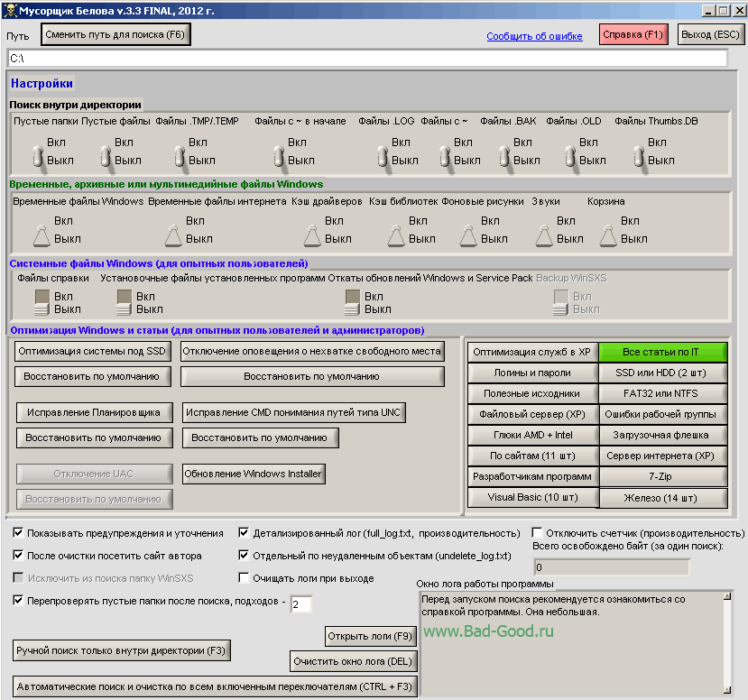The width and height of the screenshot is (748, 700).
Task: Open По сайтам (11 шт)
Action: (532, 456)
